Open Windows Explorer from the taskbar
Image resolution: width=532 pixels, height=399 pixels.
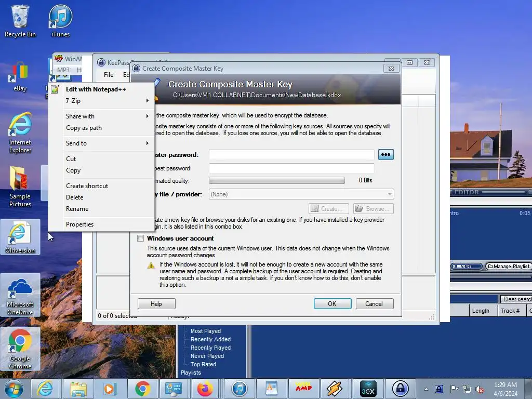point(78,389)
